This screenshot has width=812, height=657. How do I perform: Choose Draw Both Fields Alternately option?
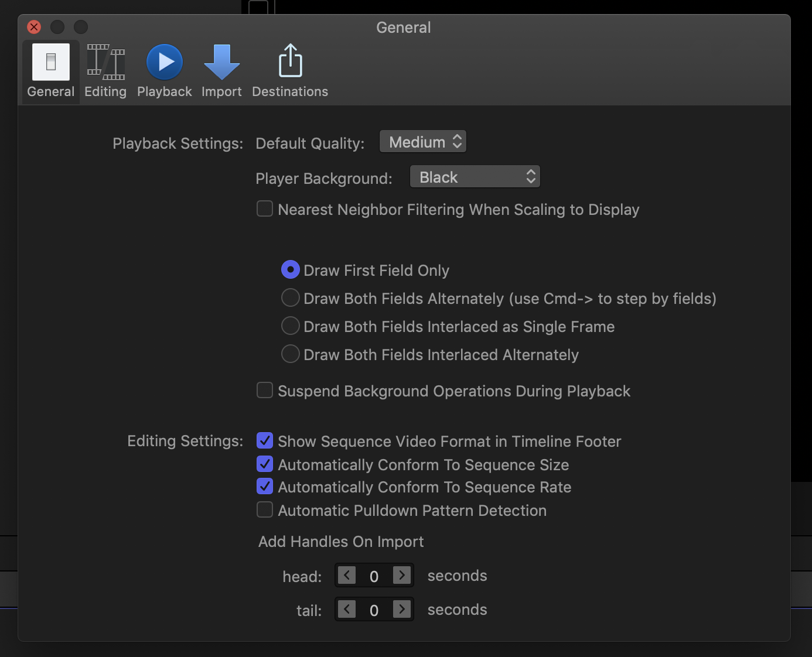[x=291, y=298]
